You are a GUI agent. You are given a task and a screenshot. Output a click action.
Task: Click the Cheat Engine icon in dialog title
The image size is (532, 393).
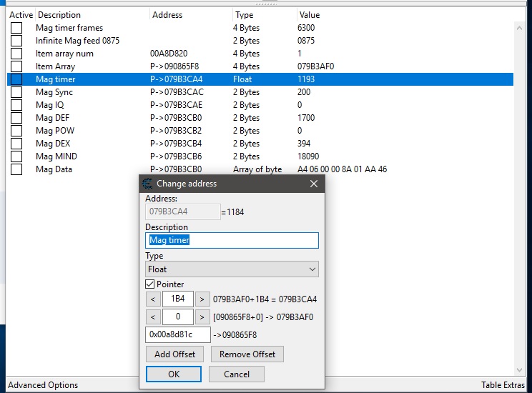point(148,184)
